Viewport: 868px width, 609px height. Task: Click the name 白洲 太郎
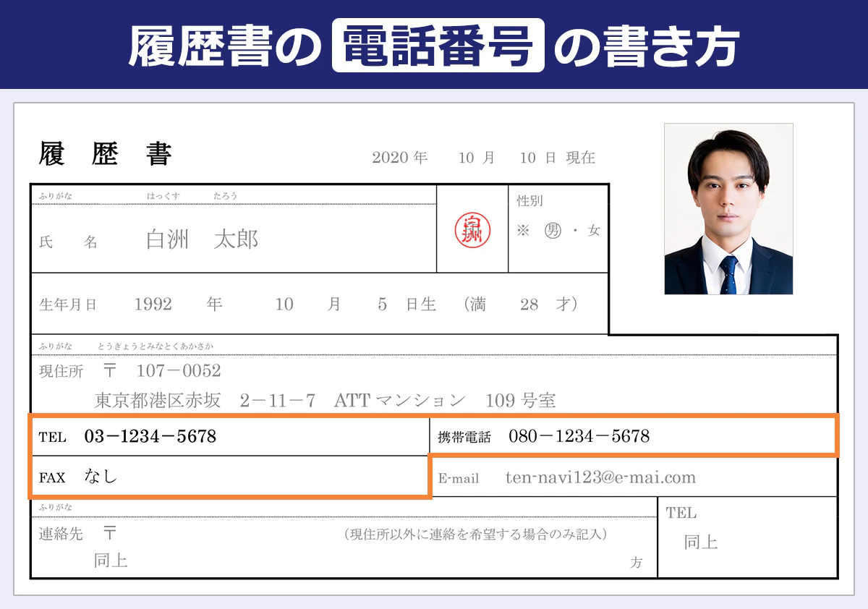coord(202,239)
